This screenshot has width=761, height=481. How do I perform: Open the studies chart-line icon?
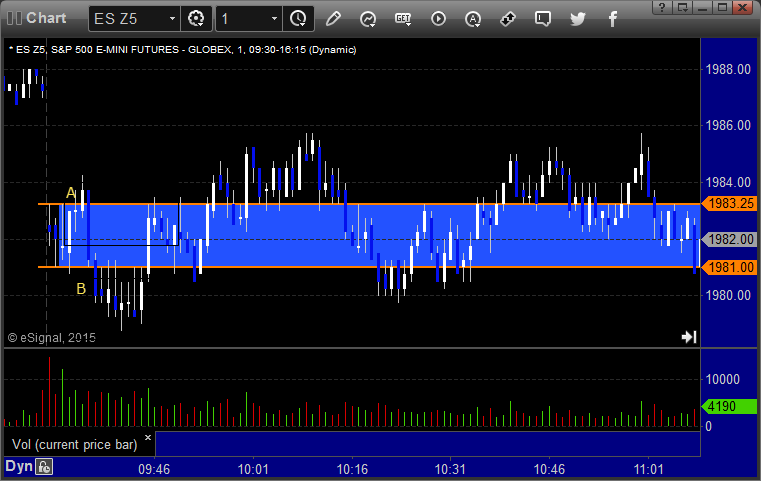tap(368, 19)
